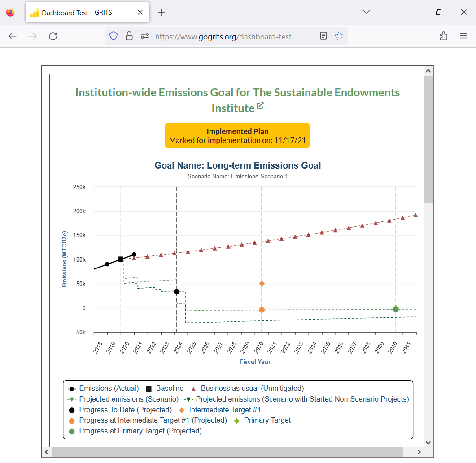Screen dimensions: 476x463
Task: Open the Firefox hamburger menu
Action: point(463,36)
